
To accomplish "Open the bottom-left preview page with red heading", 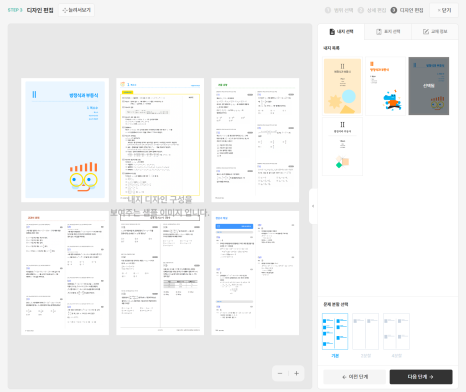I will point(65,273).
